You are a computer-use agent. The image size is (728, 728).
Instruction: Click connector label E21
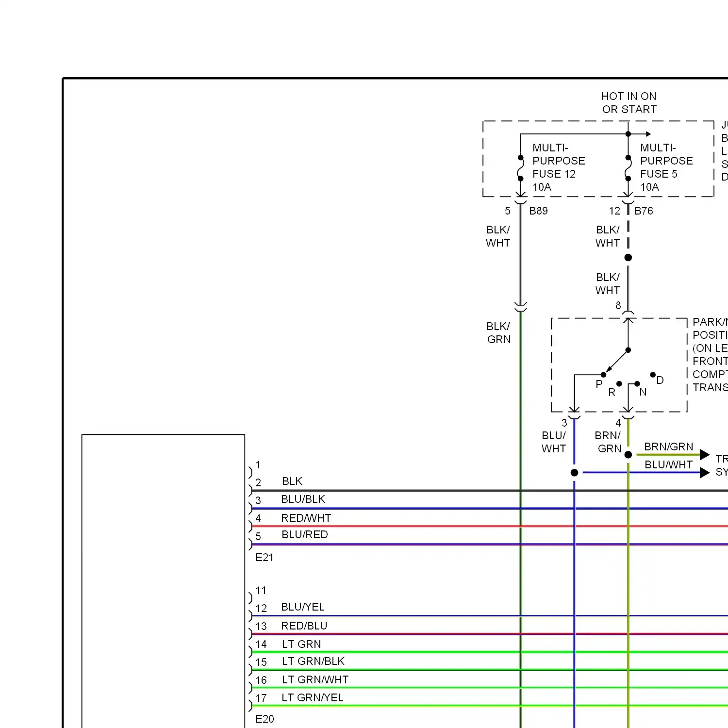pyautogui.click(x=265, y=557)
